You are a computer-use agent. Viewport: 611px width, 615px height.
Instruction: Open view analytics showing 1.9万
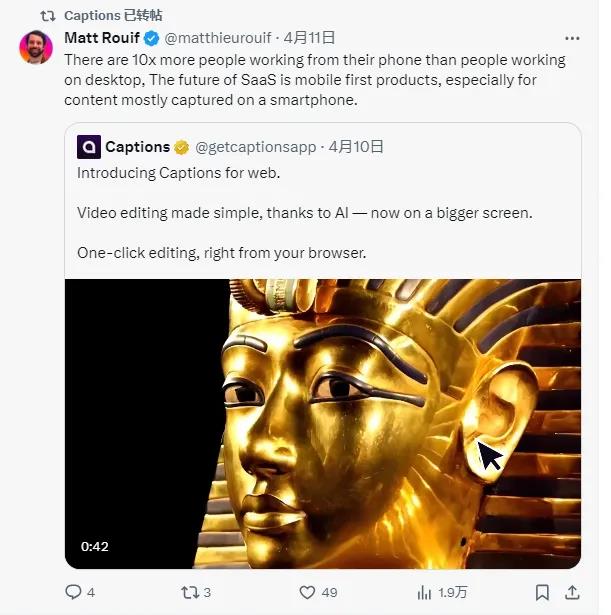coord(425,592)
